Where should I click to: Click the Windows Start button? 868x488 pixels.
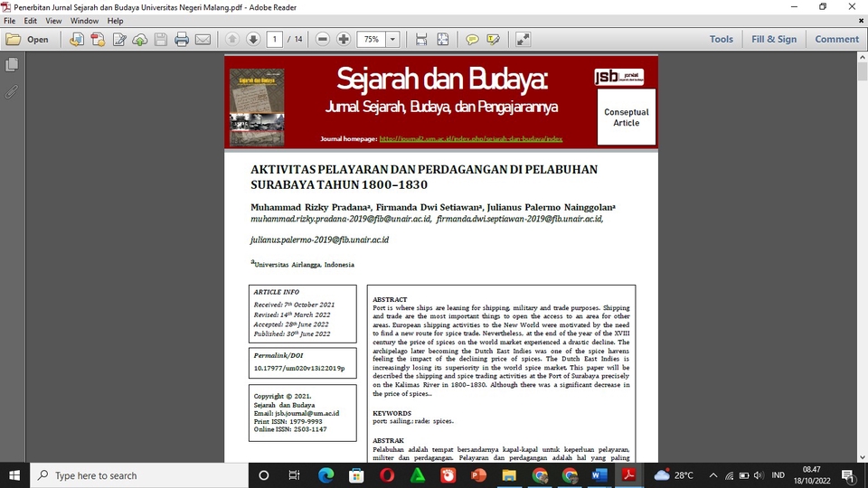14,475
